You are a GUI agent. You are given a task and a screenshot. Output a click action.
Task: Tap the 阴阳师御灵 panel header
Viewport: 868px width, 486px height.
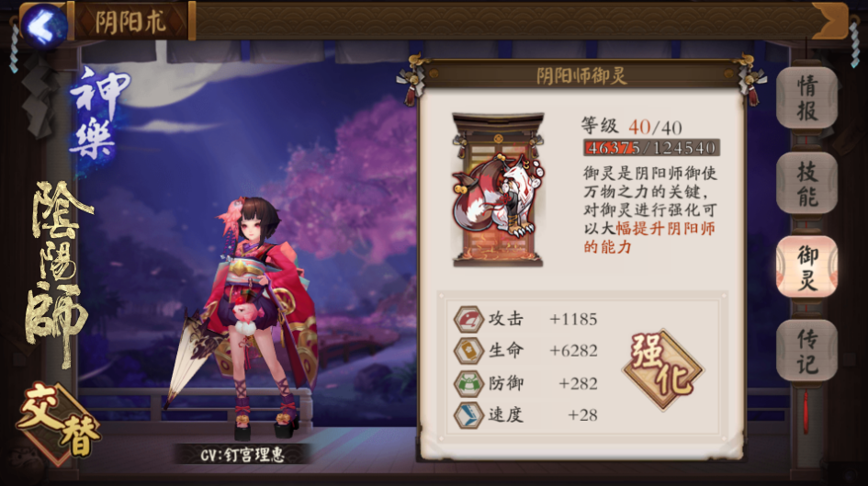[x=581, y=76]
